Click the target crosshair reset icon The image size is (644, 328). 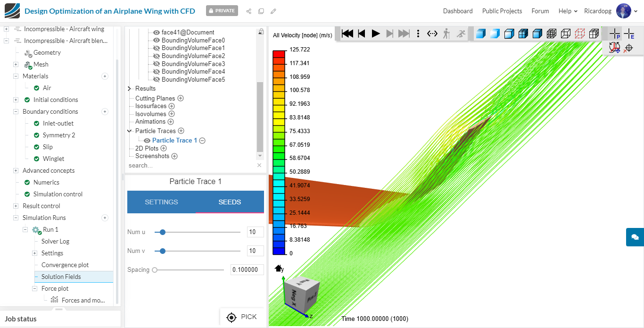pos(628,48)
